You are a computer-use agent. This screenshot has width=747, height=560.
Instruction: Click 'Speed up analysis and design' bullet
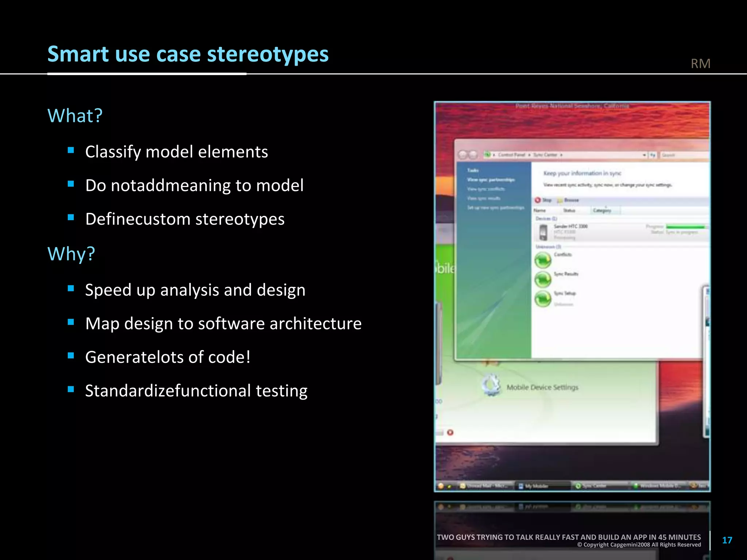(195, 290)
